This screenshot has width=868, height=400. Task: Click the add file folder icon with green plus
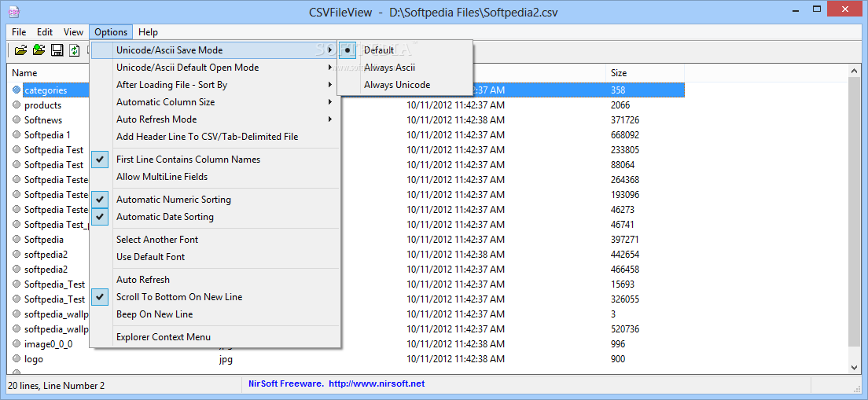tap(39, 50)
